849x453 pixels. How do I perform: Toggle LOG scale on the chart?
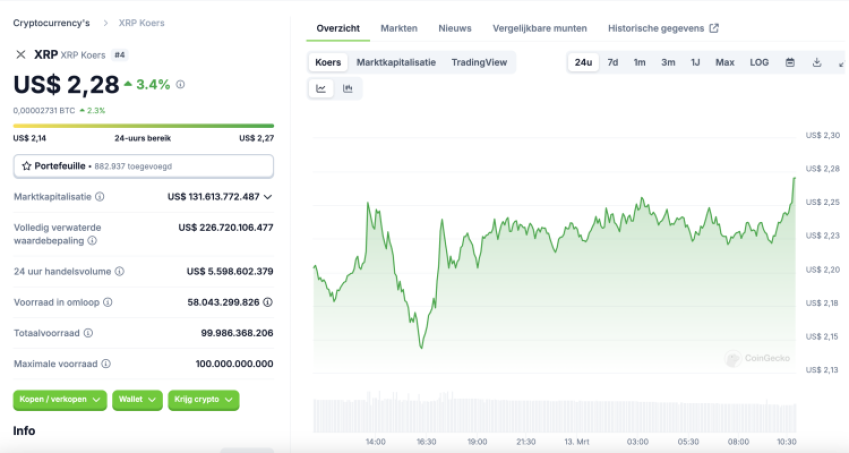pyautogui.click(x=759, y=63)
